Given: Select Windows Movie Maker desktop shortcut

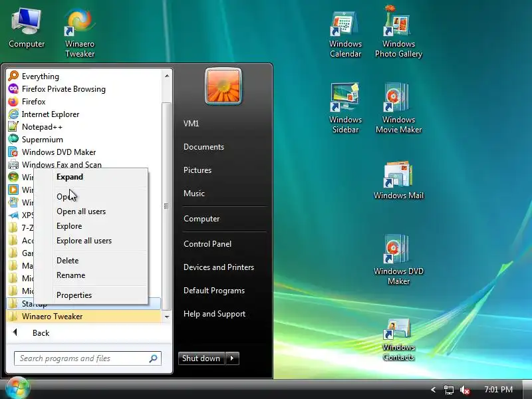Looking at the screenshot, I should pyautogui.click(x=398, y=108).
